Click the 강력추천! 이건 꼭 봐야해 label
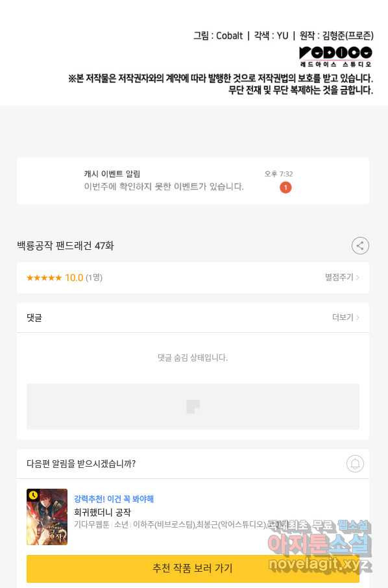This screenshot has width=388, height=588. 114,499
